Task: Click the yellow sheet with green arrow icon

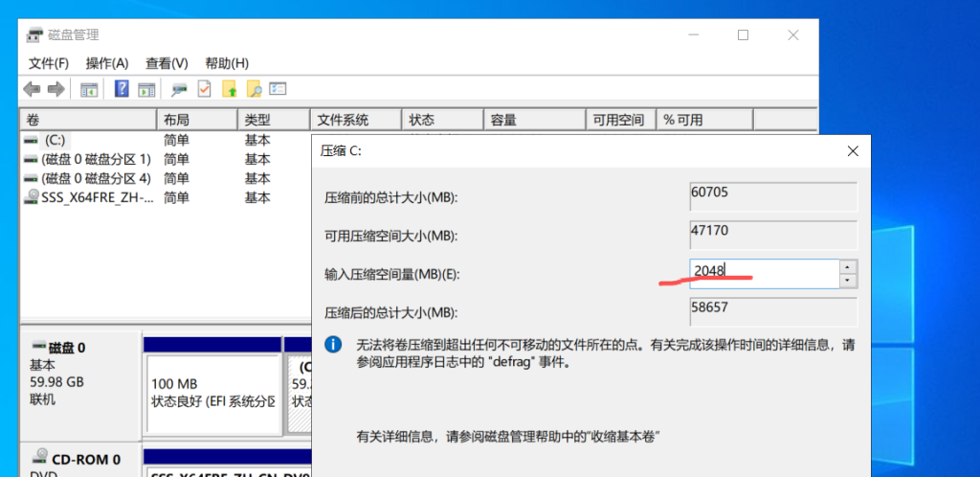Action: tap(229, 89)
